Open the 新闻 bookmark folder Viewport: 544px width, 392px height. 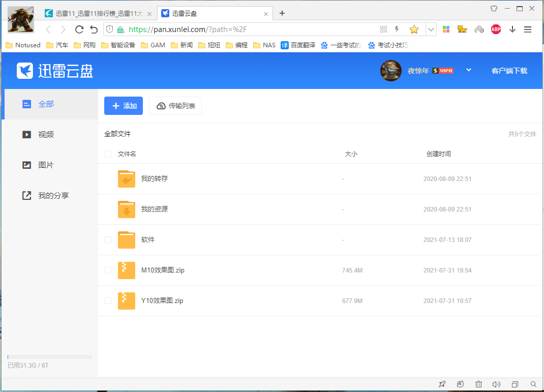click(x=182, y=45)
